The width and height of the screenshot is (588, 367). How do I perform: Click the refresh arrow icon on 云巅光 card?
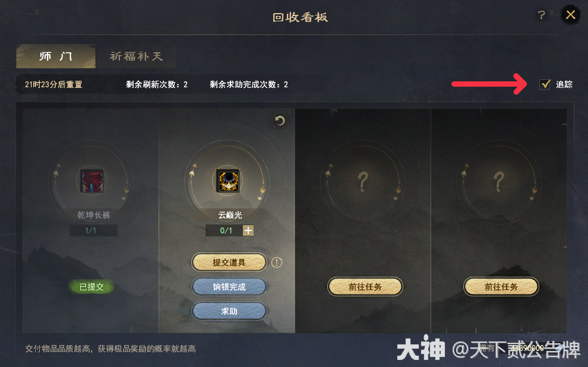(x=279, y=121)
